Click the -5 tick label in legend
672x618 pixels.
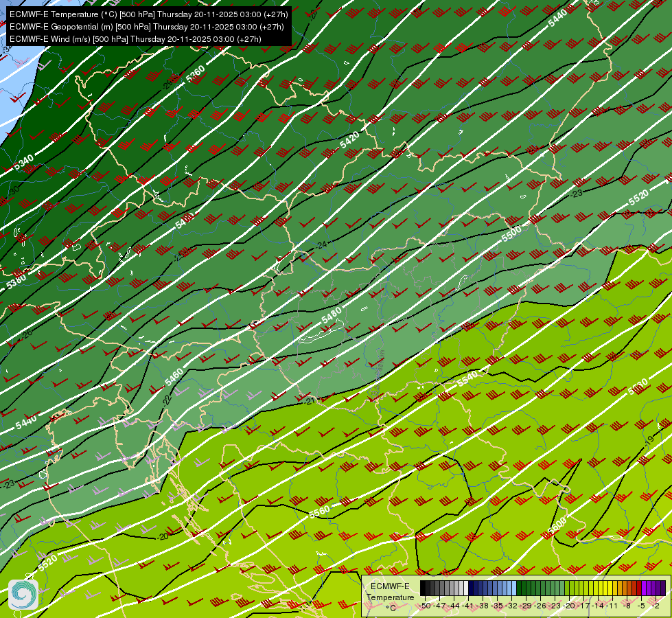click(x=642, y=606)
